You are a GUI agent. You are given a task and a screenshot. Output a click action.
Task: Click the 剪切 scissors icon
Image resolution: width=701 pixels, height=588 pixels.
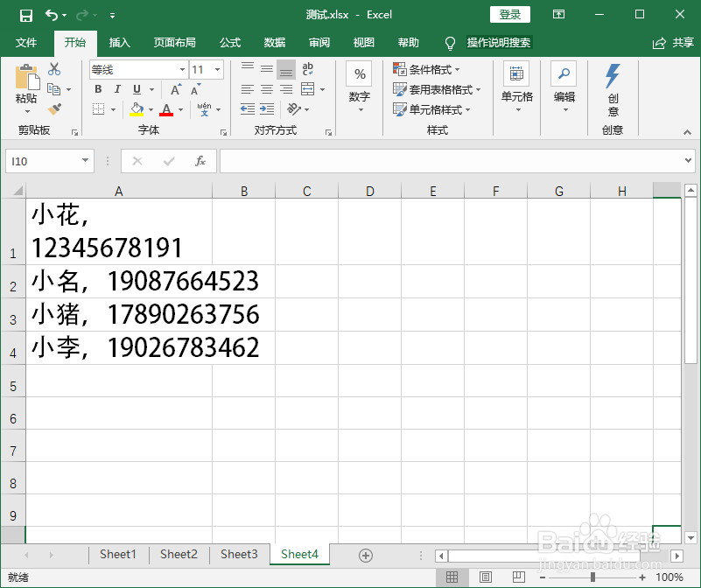[53, 67]
